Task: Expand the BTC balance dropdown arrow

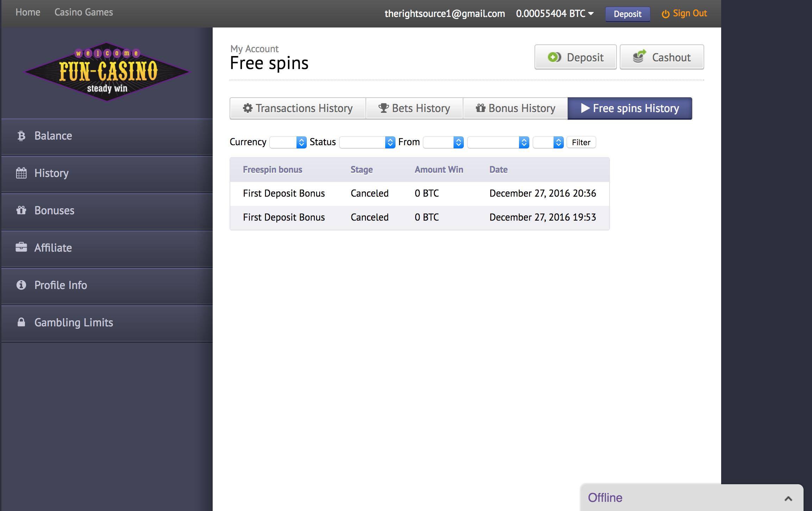Action: tap(591, 14)
